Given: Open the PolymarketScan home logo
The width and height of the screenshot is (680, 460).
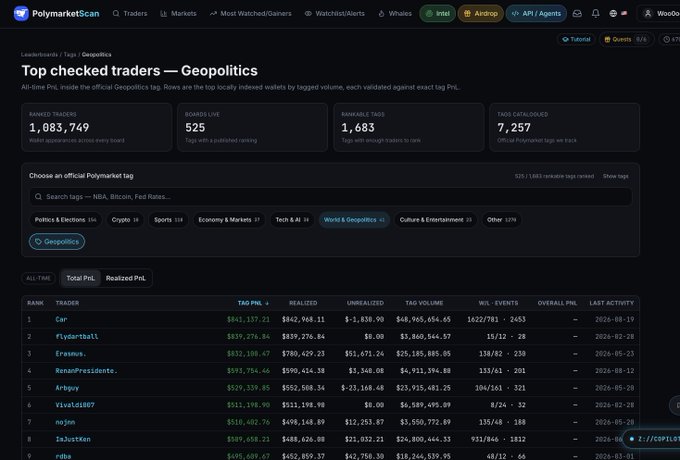Looking at the screenshot, I should 56,13.
